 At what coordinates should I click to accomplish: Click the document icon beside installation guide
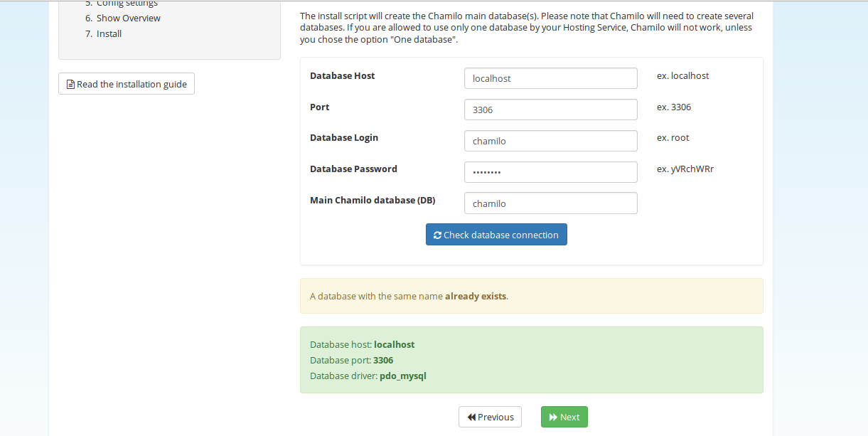point(70,84)
